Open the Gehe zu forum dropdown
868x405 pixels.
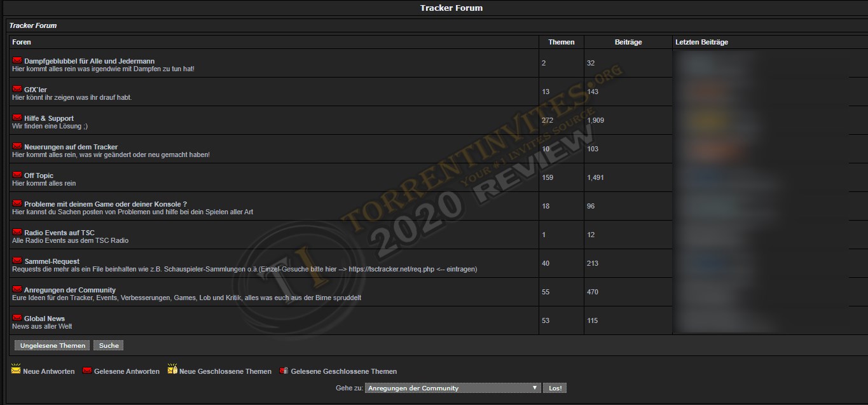point(453,388)
